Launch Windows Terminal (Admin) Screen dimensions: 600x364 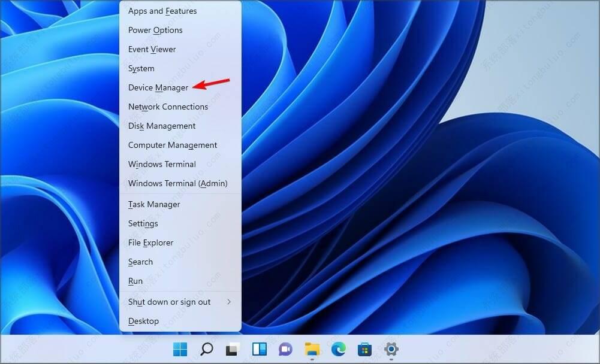tap(177, 183)
